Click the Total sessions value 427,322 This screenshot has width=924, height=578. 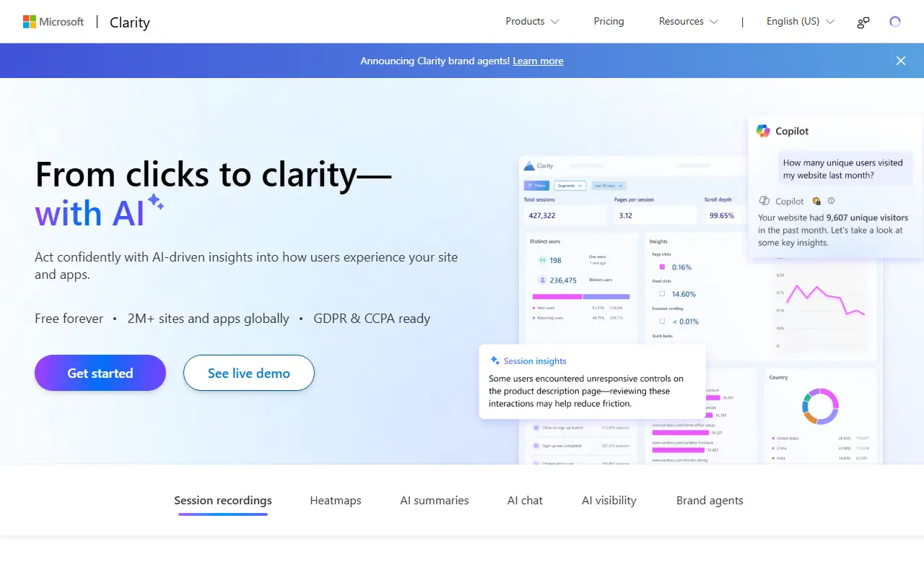[x=542, y=215]
